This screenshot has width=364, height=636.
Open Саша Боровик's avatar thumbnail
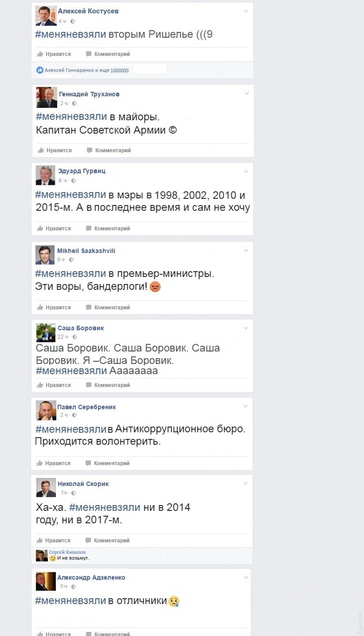click(46, 333)
